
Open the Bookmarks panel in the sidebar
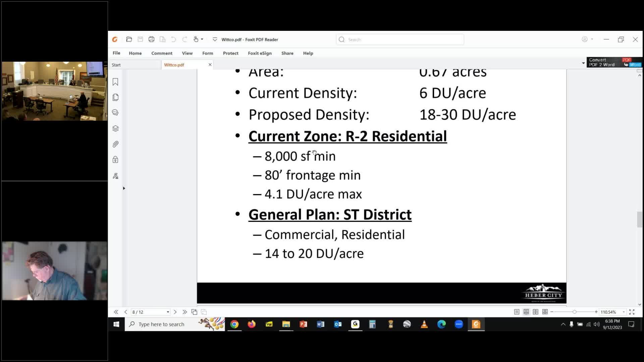point(115,82)
